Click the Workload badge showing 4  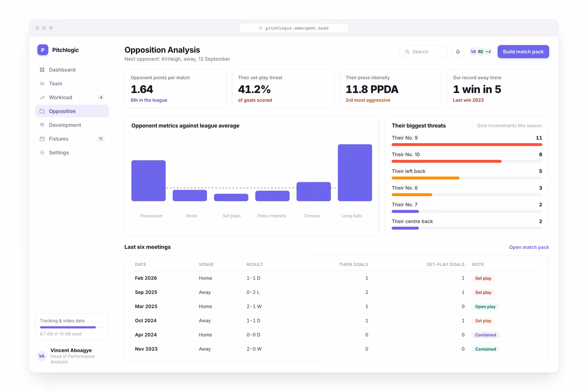(x=101, y=98)
